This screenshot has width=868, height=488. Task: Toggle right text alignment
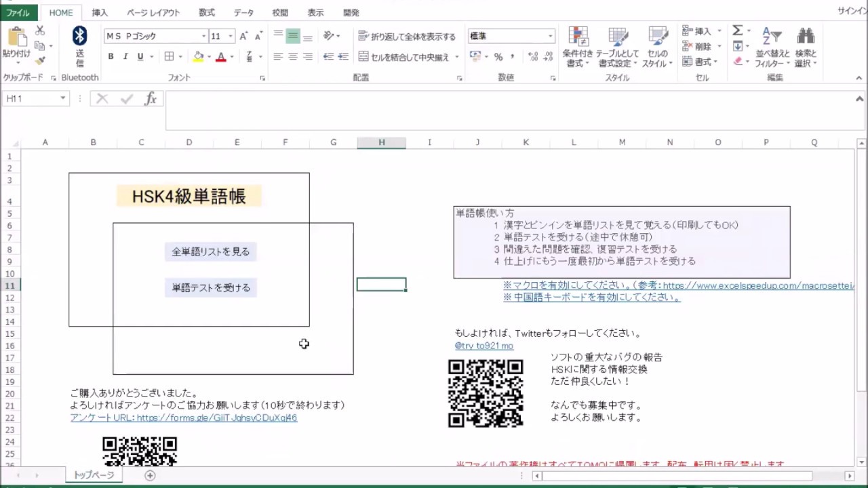(x=308, y=56)
